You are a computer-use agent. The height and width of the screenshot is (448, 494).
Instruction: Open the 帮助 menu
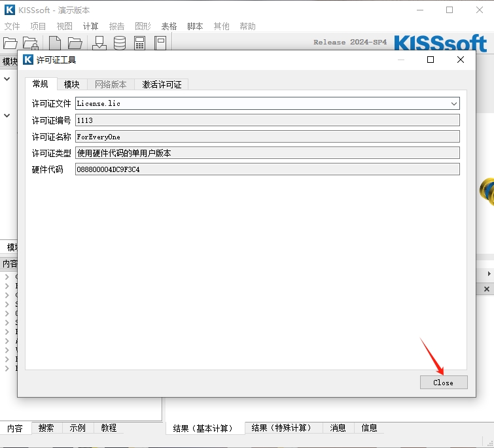pyautogui.click(x=247, y=26)
